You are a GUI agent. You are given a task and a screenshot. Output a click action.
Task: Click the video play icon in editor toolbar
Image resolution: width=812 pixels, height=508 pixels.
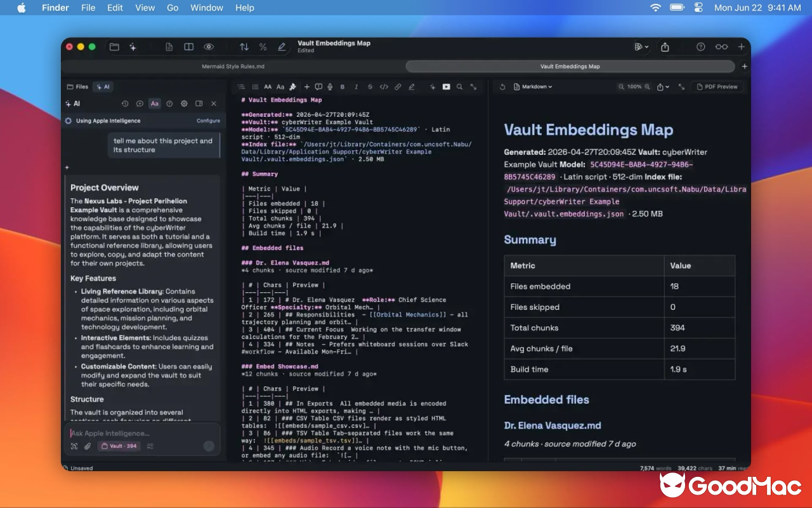point(446,87)
